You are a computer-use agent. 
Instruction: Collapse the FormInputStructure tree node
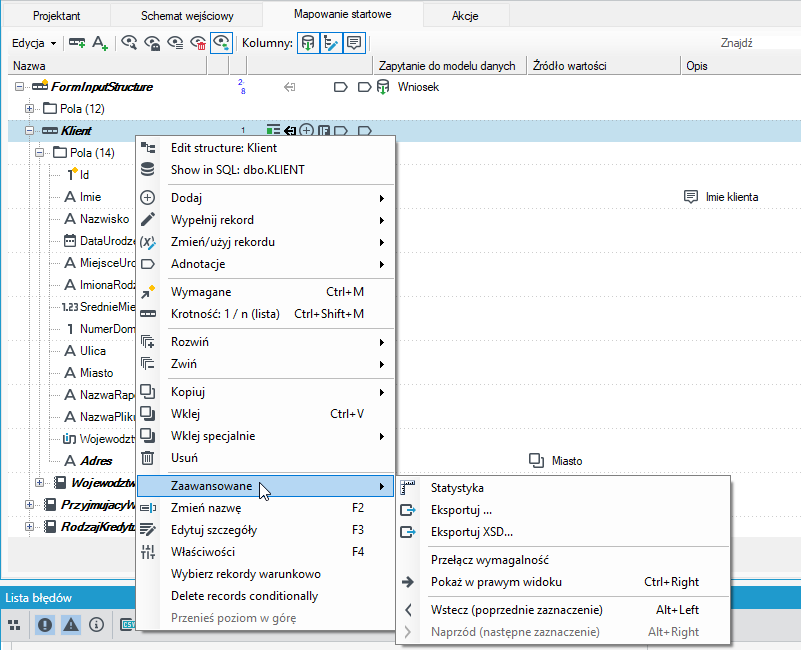coord(19,87)
